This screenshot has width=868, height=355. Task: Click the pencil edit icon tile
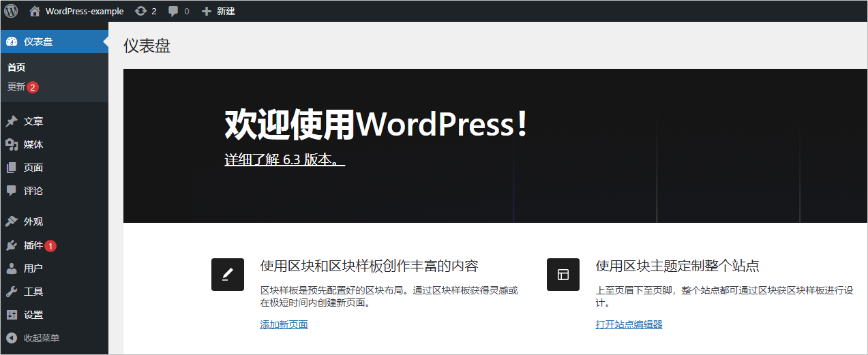tap(228, 275)
